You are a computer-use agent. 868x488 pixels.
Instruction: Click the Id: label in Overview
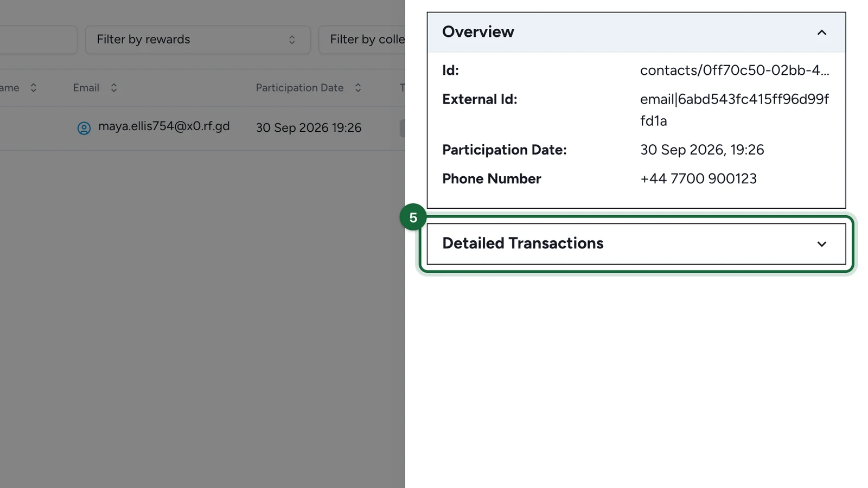click(450, 70)
